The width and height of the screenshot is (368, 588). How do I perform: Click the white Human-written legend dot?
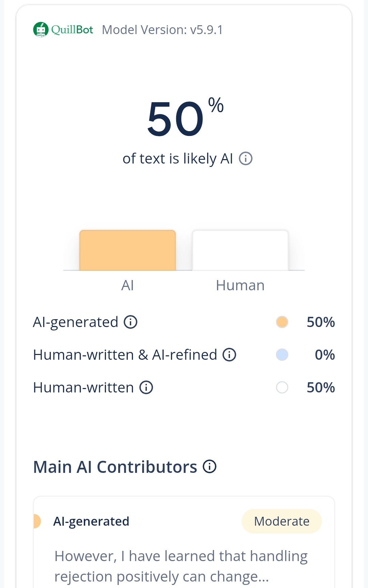pyautogui.click(x=282, y=387)
